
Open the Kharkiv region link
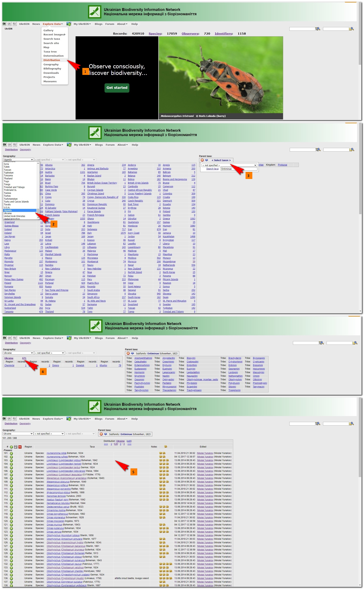tap(104, 365)
